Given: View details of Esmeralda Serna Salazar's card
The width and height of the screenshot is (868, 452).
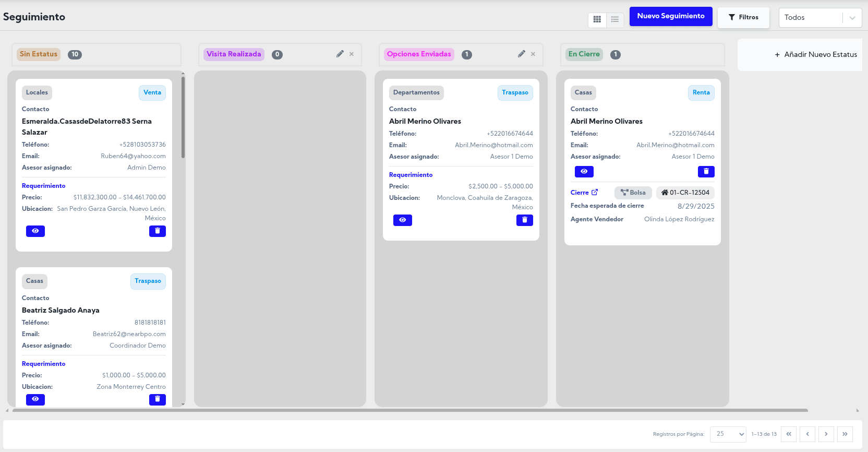Looking at the screenshot, I should tap(35, 231).
